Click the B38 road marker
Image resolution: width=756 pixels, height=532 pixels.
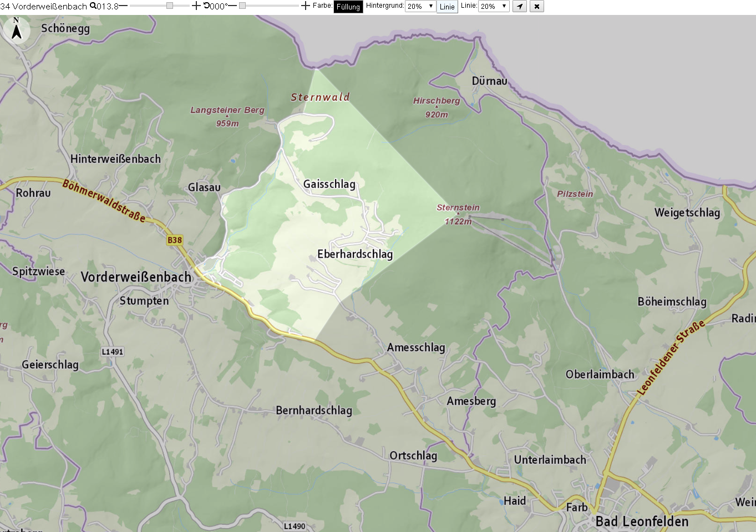(174, 240)
